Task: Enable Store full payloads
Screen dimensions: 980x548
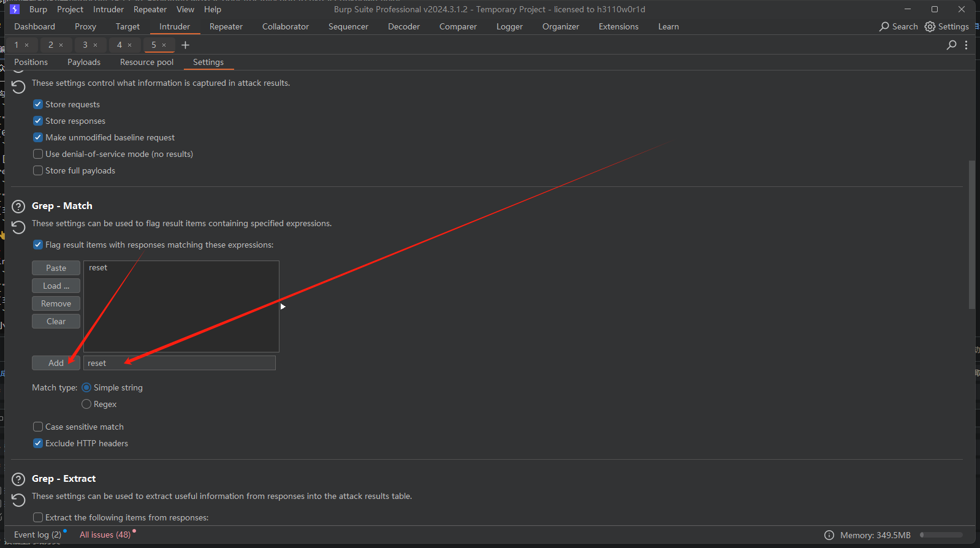Action: 38,170
